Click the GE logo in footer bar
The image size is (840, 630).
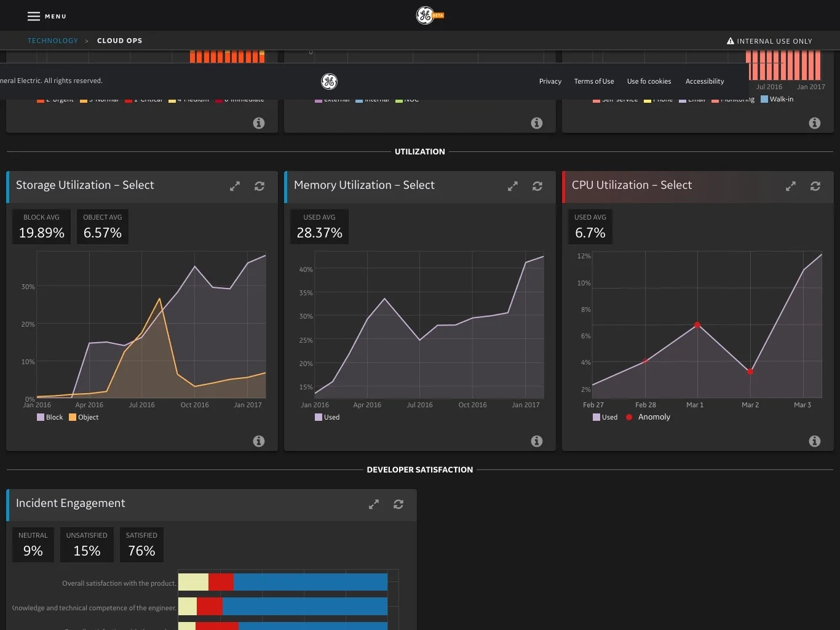pos(329,81)
